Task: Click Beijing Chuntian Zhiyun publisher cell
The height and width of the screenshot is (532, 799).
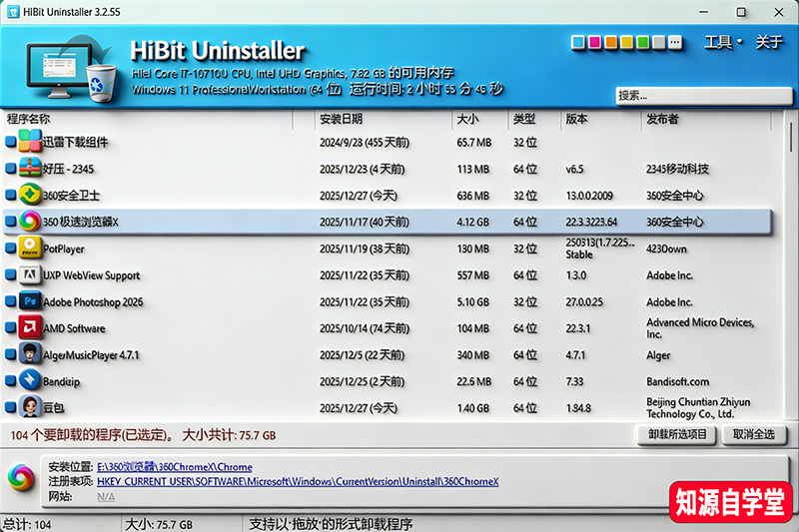Action: tap(698, 408)
